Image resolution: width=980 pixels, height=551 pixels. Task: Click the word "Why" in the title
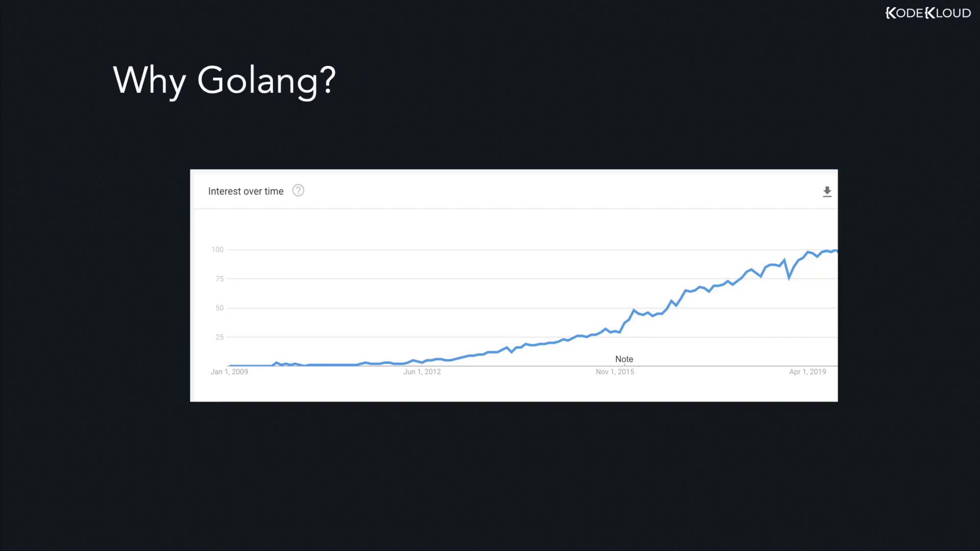(149, 80)
